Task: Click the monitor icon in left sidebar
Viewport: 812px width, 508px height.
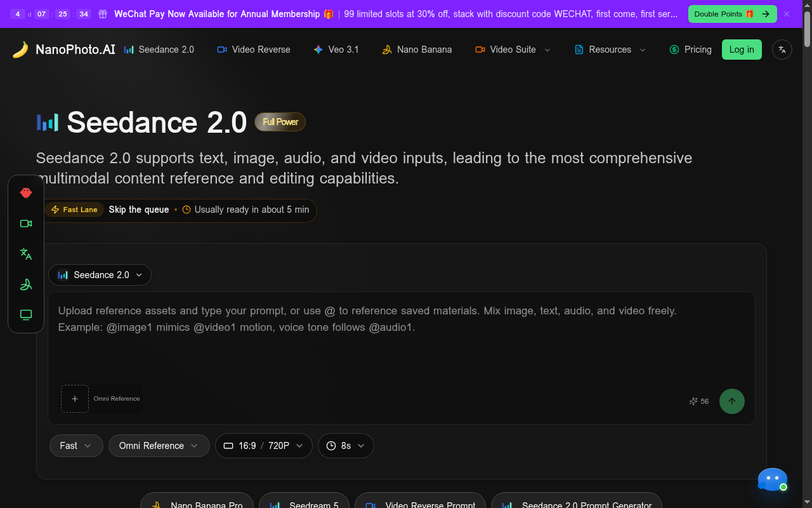Action: coord(26,315)
